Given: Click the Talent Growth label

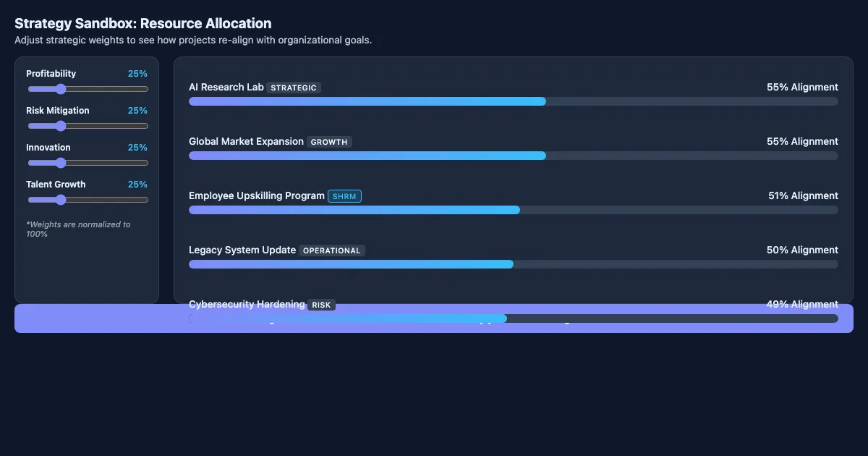Looking at the screenshot, I should (56, 185).
